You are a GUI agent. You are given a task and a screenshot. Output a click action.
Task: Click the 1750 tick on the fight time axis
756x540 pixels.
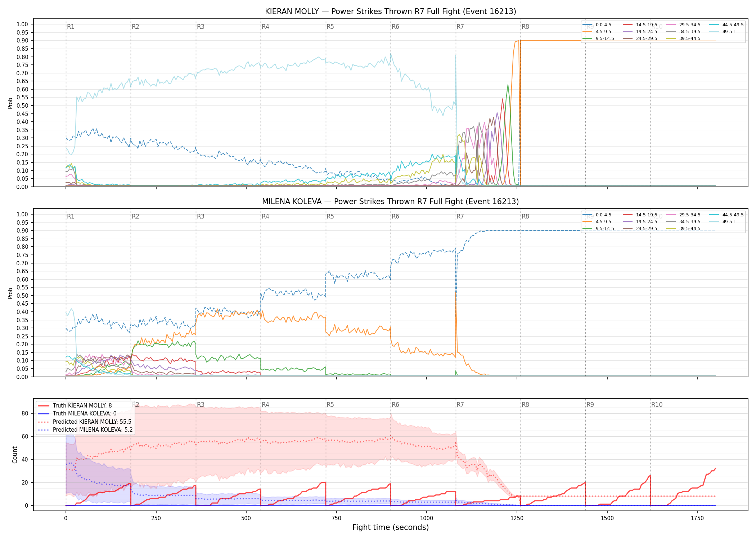pos(697,518)
